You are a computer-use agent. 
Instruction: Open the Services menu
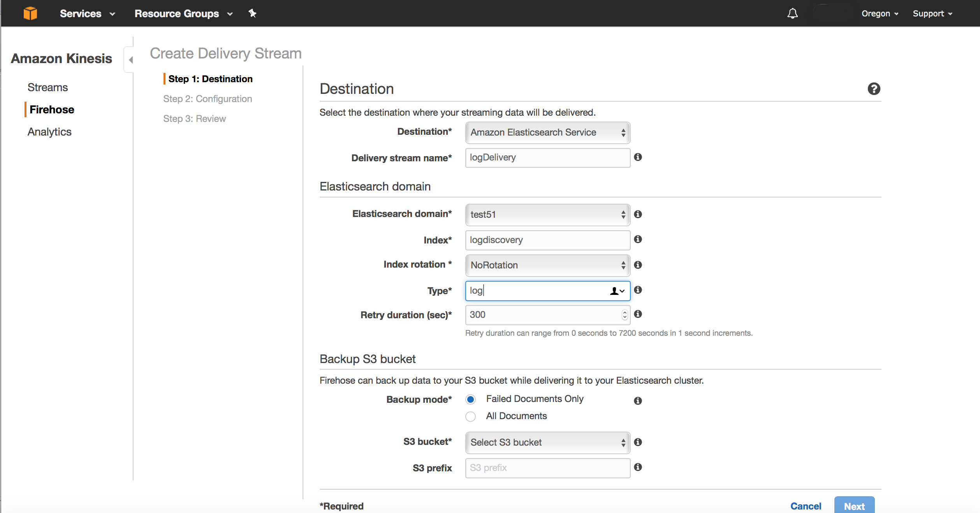pyautogui.click(x=87, y=14)
